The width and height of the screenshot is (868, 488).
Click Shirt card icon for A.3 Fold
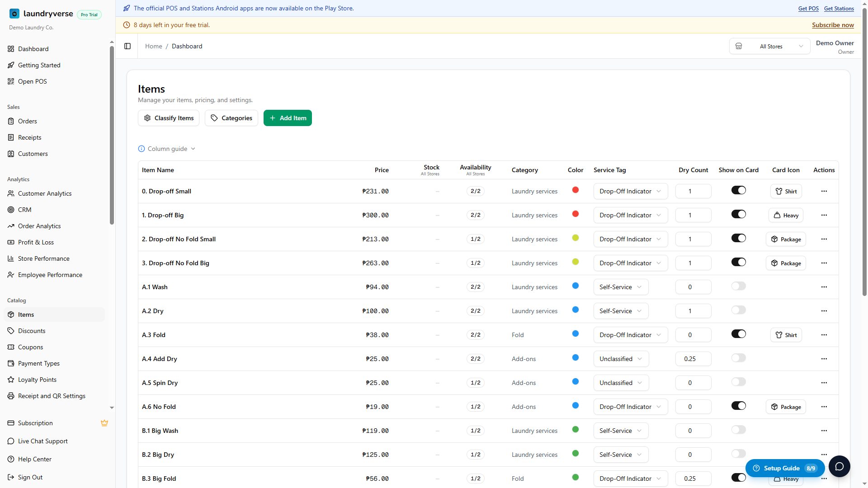tap(786, 335)
